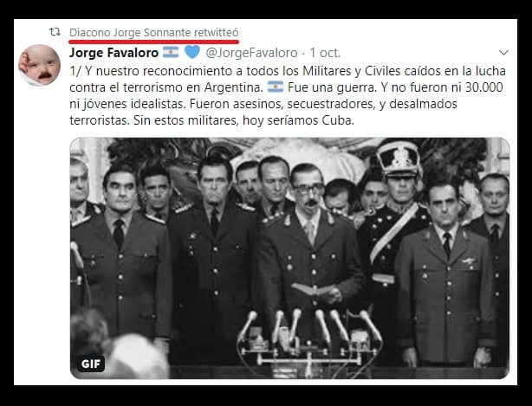Open tweet options with the chevron arrow
532x406 pixels.
pyautogui.click(x=503, y=53)
